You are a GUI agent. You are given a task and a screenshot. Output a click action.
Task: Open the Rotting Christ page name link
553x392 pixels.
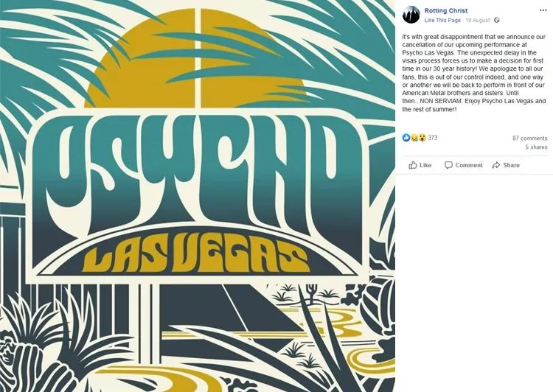(x=446, y=10)
